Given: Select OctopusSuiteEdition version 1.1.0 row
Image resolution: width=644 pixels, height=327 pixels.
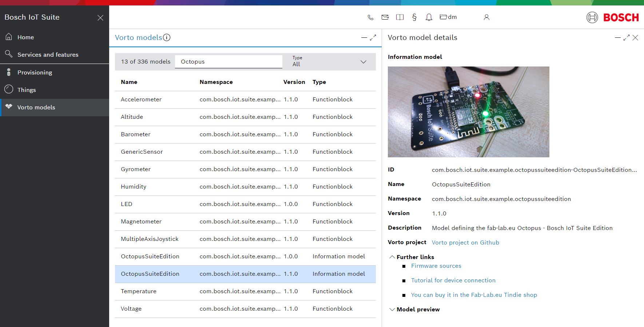Looking at the screenshot, I should click(x=245, y=274).
